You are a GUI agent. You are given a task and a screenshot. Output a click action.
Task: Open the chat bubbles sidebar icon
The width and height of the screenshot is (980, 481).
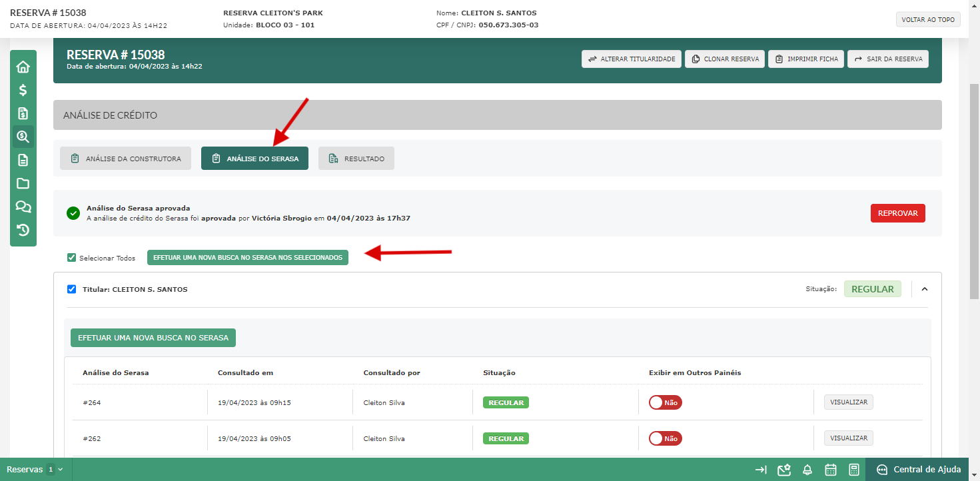(23, 207)
